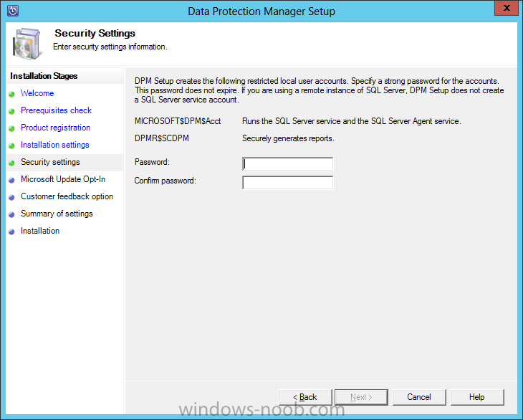Close the Data Protection Manager Setup window
The height and width of the screenshot is (420, 523).
click(x=504, y=9)
